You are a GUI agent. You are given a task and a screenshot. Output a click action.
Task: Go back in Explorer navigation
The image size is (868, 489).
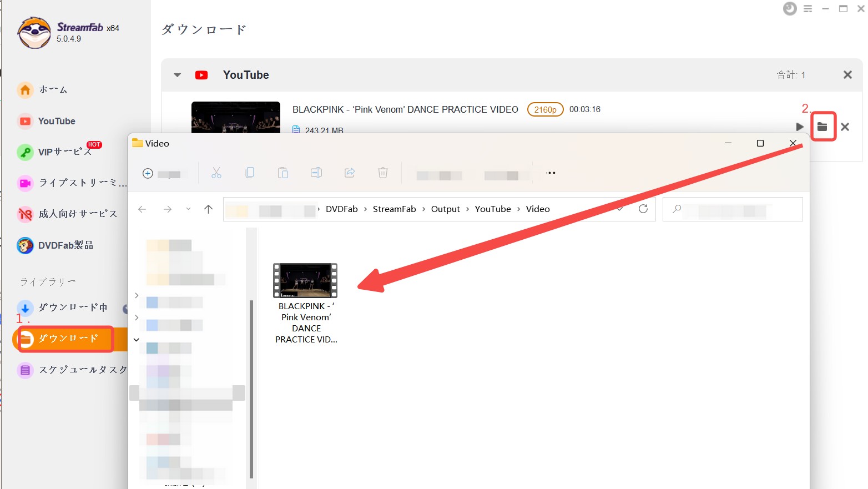pyautogui.click(x=142, y=209)
